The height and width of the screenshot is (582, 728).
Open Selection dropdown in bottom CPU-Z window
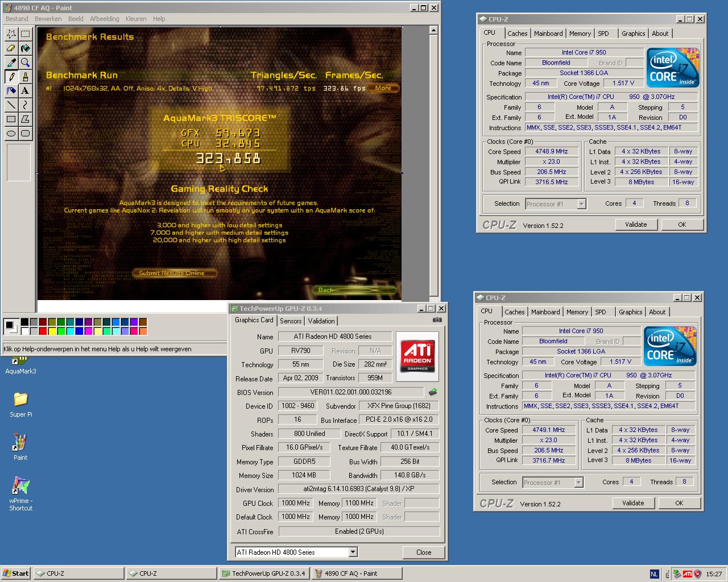(x=578, y=483)
